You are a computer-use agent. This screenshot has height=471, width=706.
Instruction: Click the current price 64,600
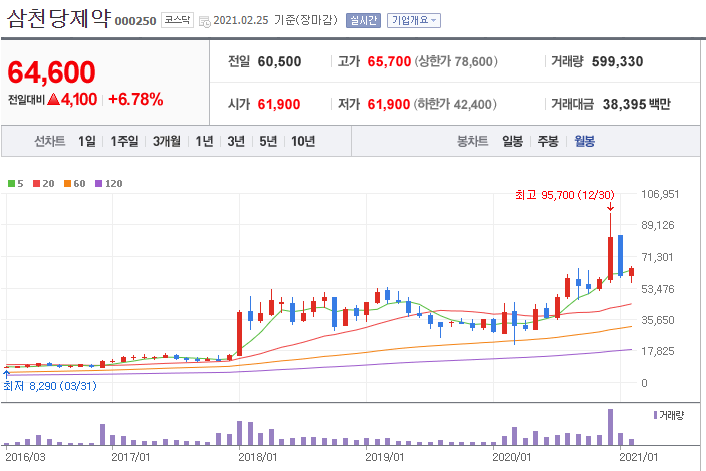click(52, 72)
